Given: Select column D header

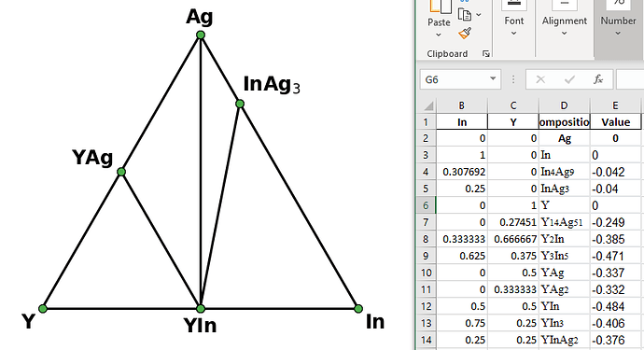Looking at the screenshot, I should point(565,105).
